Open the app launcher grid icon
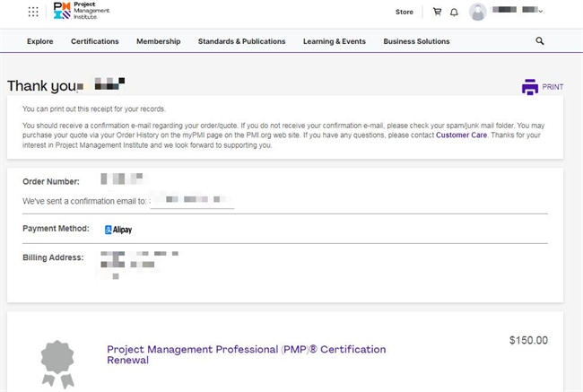The width and height of the screenshot is (583, 392). [33, 12]
